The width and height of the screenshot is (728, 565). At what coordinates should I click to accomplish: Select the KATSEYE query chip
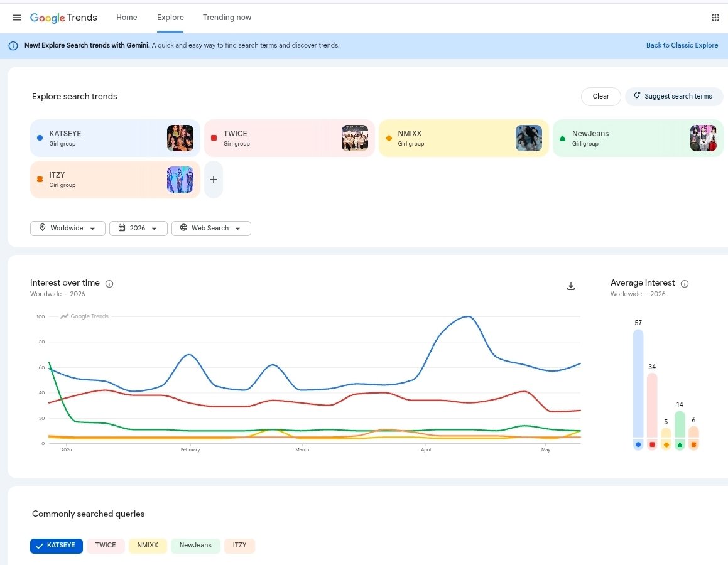click(x=57, y=546)
